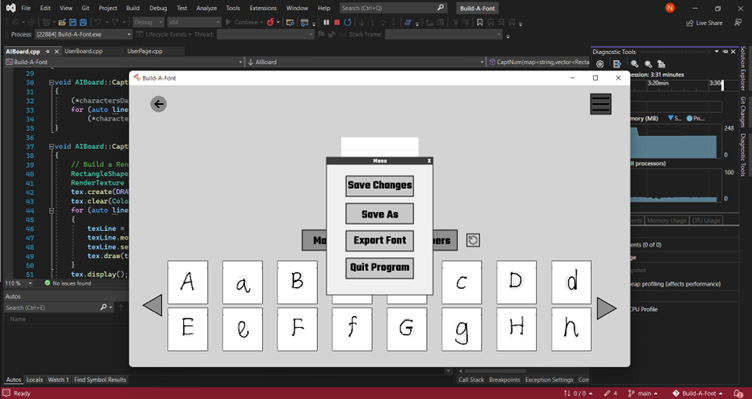Select the lowercase h character tile

click(x=571, y=329)
